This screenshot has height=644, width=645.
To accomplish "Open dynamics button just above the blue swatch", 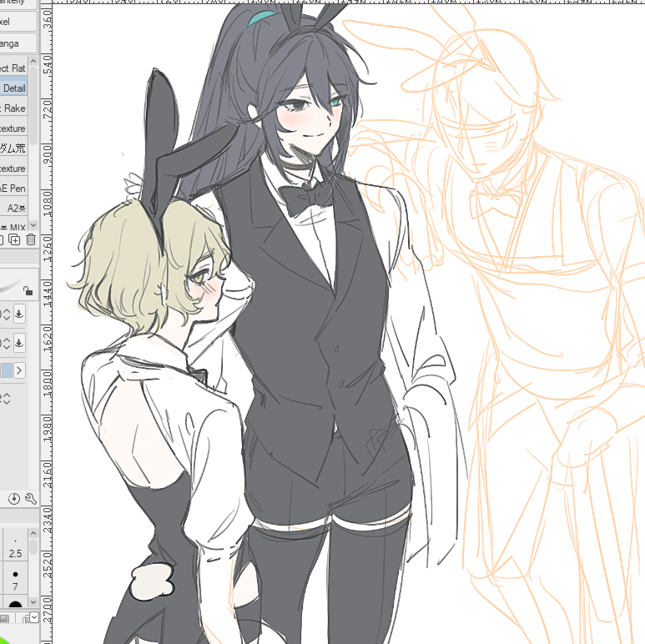I will point(19,342).
